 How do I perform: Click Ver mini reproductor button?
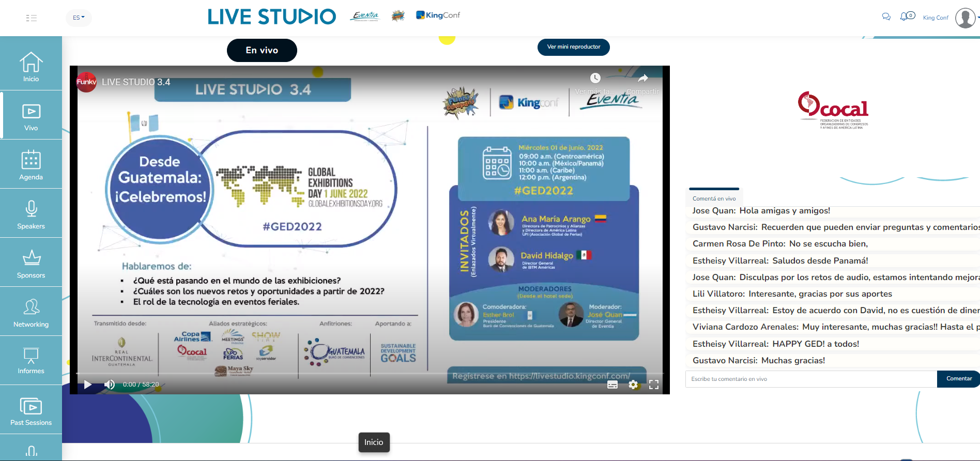click(x=574, y=47)
